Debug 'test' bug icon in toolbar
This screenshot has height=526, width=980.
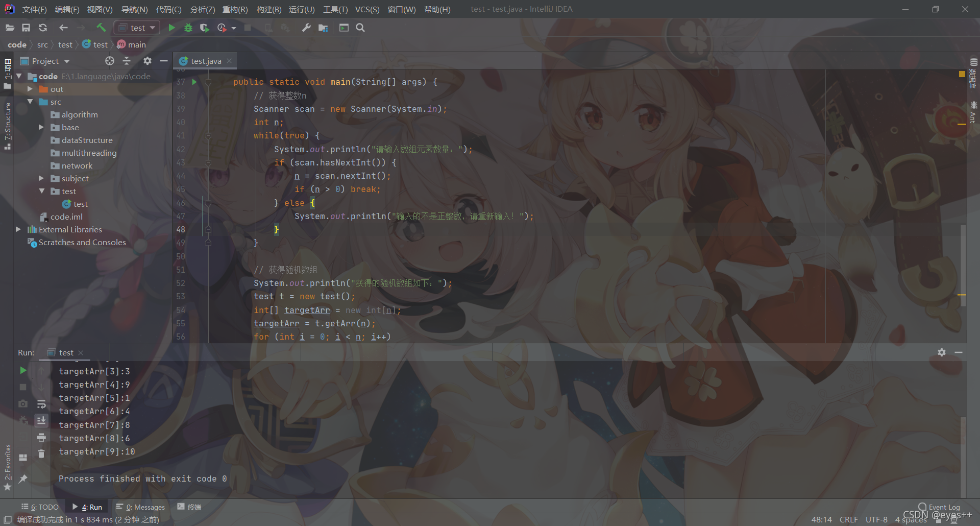pos(188,28)
